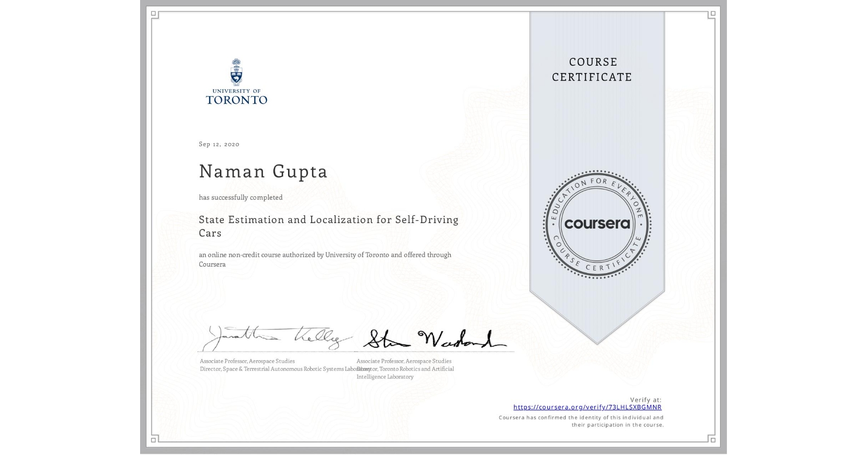Image resolution: width=868 pixels, height=455 pixels.
Task: Click the Associate Professor title under left signature
Action: pyautogui.click(x=246, y=361)
